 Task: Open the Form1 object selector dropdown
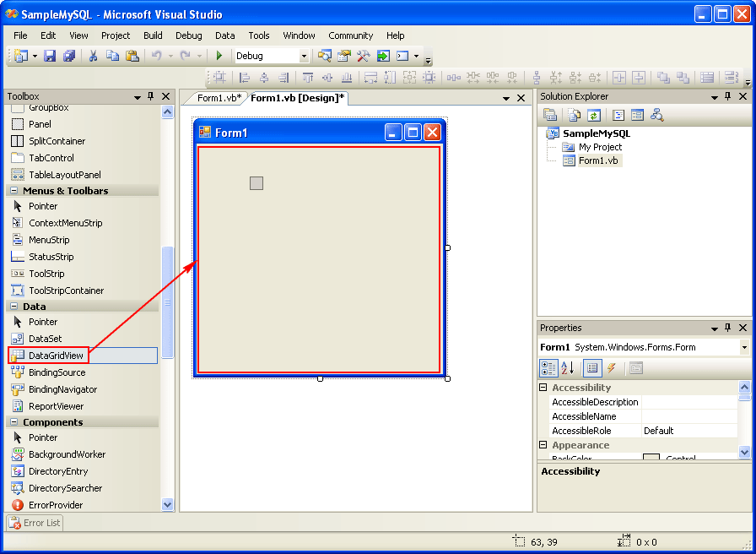(x=744, y=347)
